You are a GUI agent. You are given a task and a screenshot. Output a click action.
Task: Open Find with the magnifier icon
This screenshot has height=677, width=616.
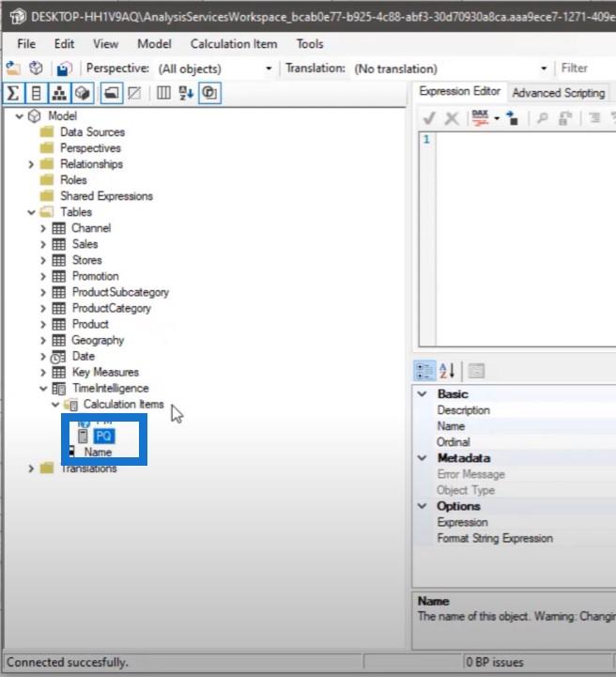(x=542, y=118)
